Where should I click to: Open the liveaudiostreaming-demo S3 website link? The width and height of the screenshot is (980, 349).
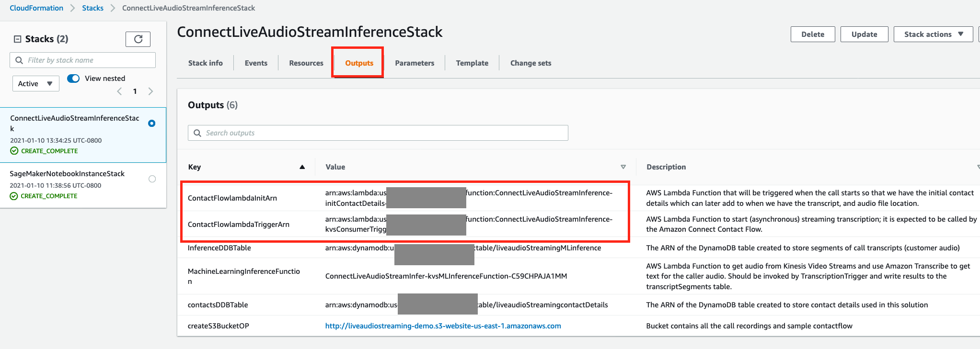(443, 326)
